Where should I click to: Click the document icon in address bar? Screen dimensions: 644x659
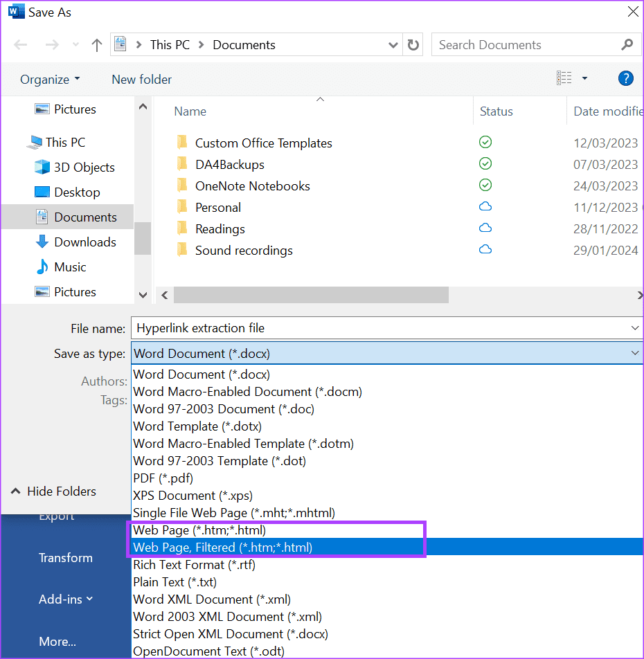[x=120, y=44]
